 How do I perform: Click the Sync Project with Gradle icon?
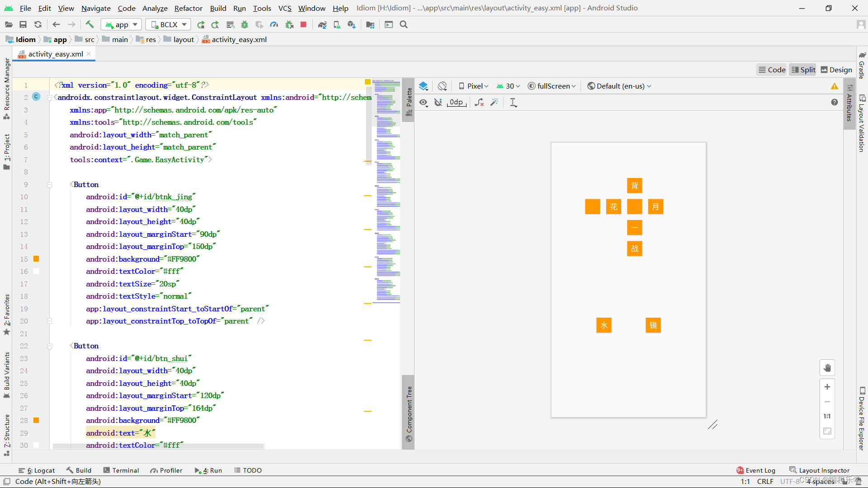pyautogui.click(x=322, y=24)
